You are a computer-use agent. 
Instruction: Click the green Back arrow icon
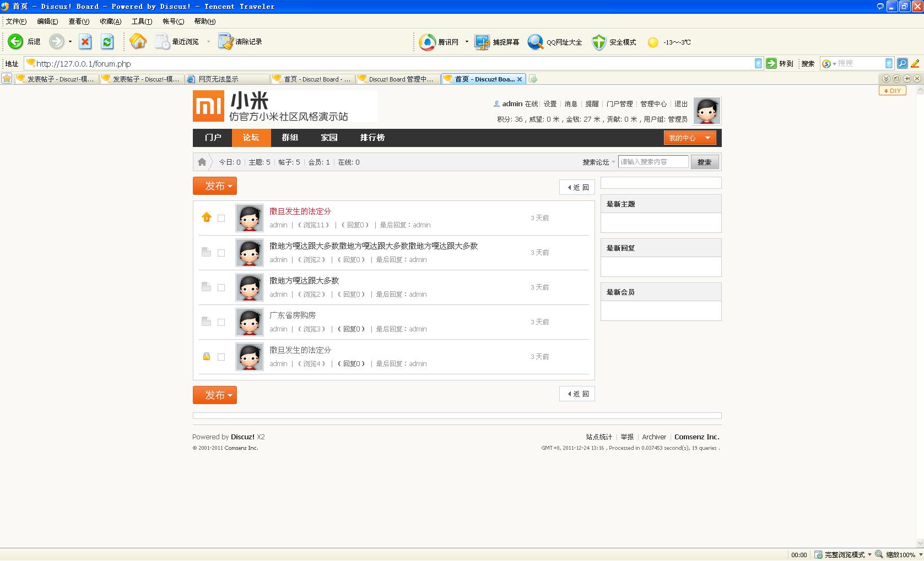[15, 42]
